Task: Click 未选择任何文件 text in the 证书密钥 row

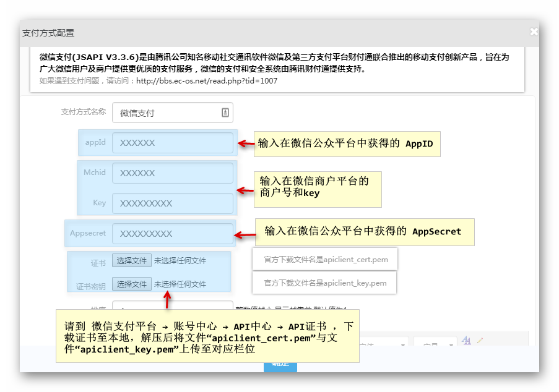Action: [180, 284]
